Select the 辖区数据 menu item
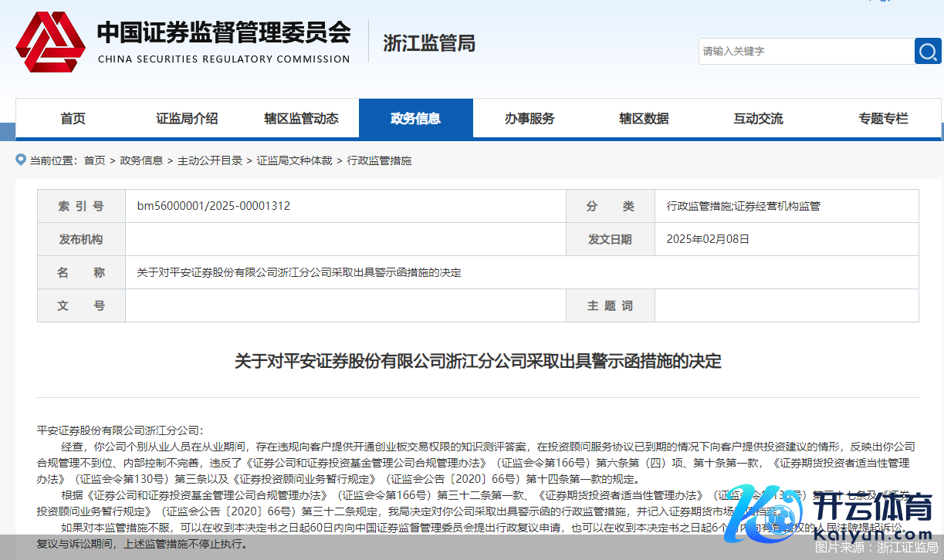The width and height of the screenshot is (944, 560). pyautogui.click(x=644, y=118)
